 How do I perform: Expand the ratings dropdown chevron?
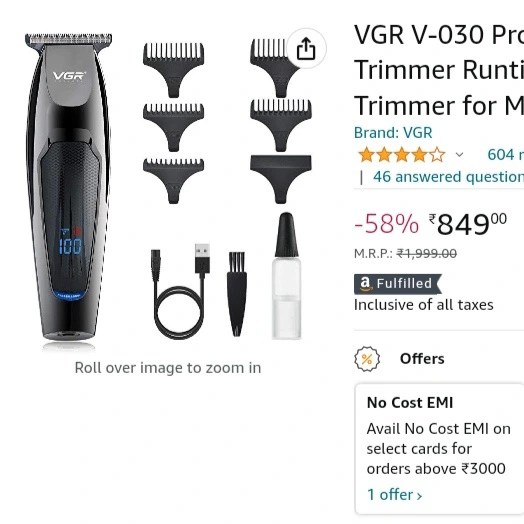pos(460,155)
